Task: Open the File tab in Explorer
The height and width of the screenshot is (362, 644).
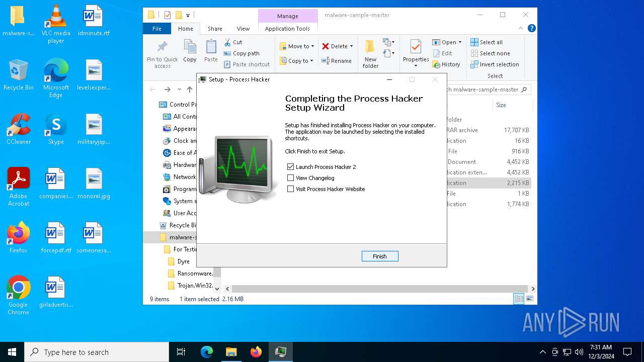Action: pos(157,29)
